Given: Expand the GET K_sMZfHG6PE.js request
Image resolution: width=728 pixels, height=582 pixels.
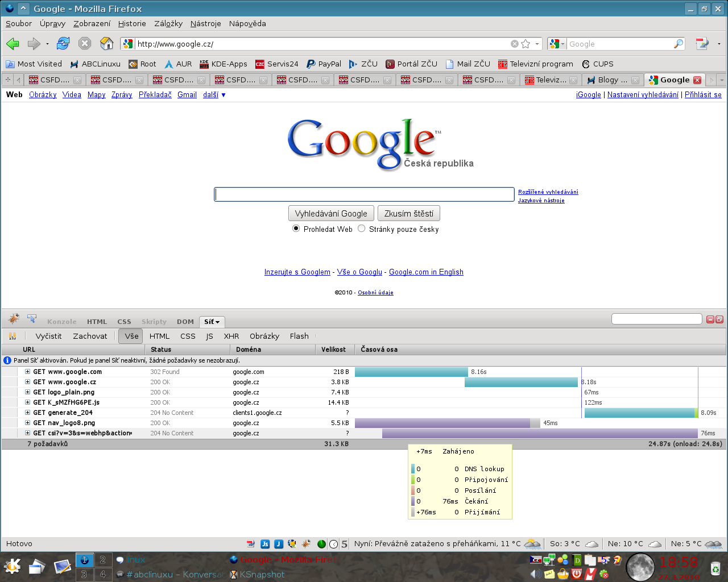Looking at the screenshot, I should pos(27,402).
